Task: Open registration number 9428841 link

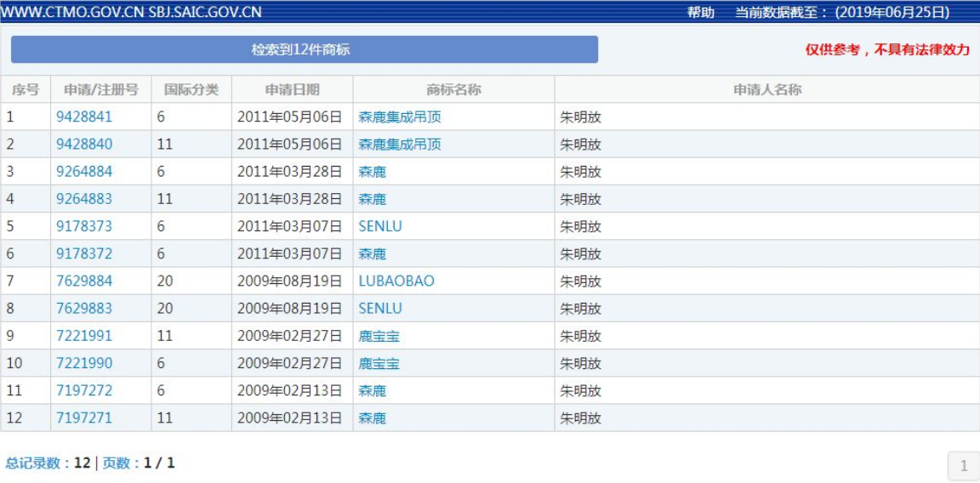Action: pyautogui.click(x=84, y=116)
